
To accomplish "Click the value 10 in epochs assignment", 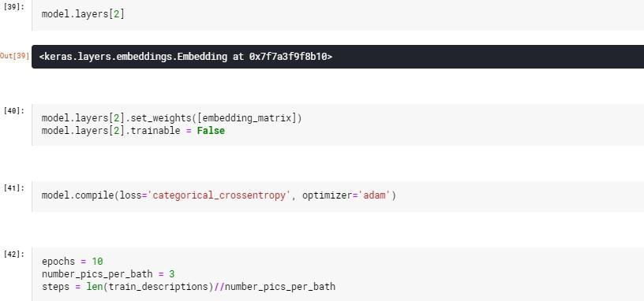I will pyautogui.click(x=97, y=262).
